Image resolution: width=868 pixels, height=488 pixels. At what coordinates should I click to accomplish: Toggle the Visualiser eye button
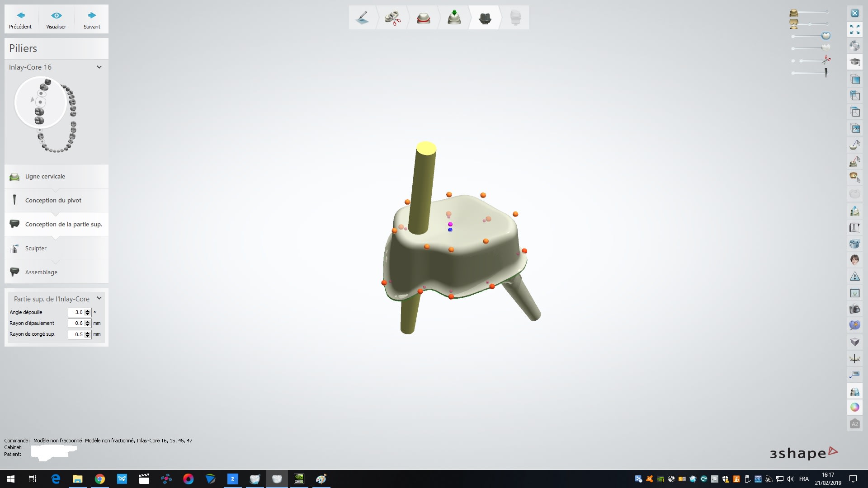tap(56, 19)
